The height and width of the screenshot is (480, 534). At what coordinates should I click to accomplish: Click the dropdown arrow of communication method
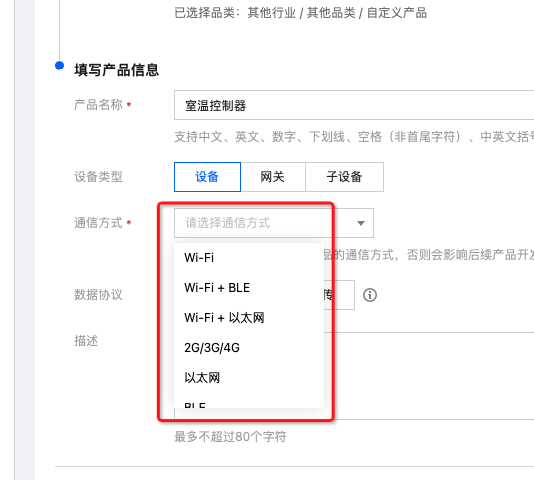pyautogui.click(x=361, y=223)
